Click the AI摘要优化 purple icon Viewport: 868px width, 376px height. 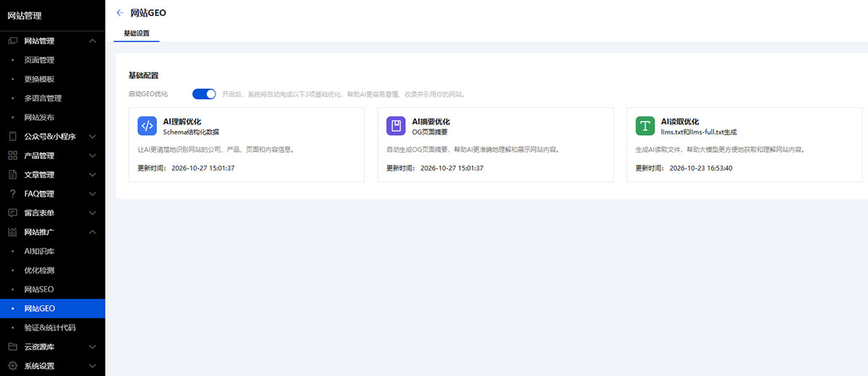(x=396, y=126)
